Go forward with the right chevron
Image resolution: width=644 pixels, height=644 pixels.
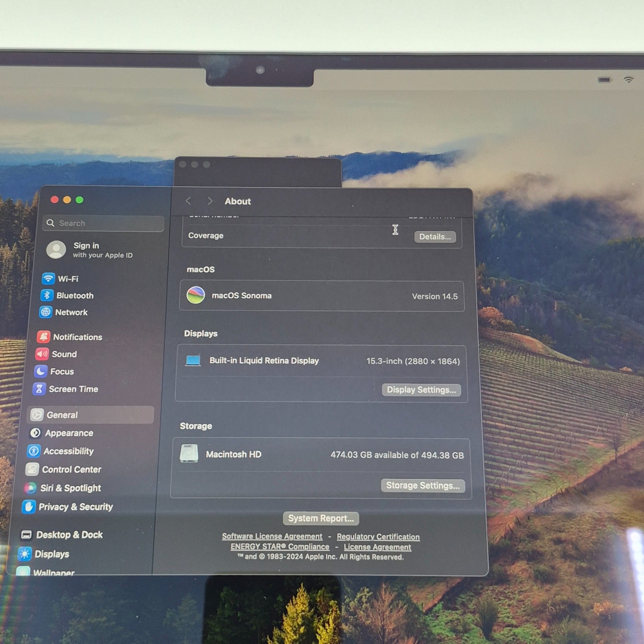click(x=210, y=201)
